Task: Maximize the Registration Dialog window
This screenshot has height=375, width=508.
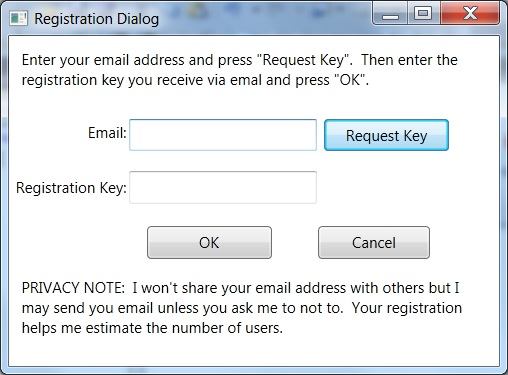Action: point(423,13)
